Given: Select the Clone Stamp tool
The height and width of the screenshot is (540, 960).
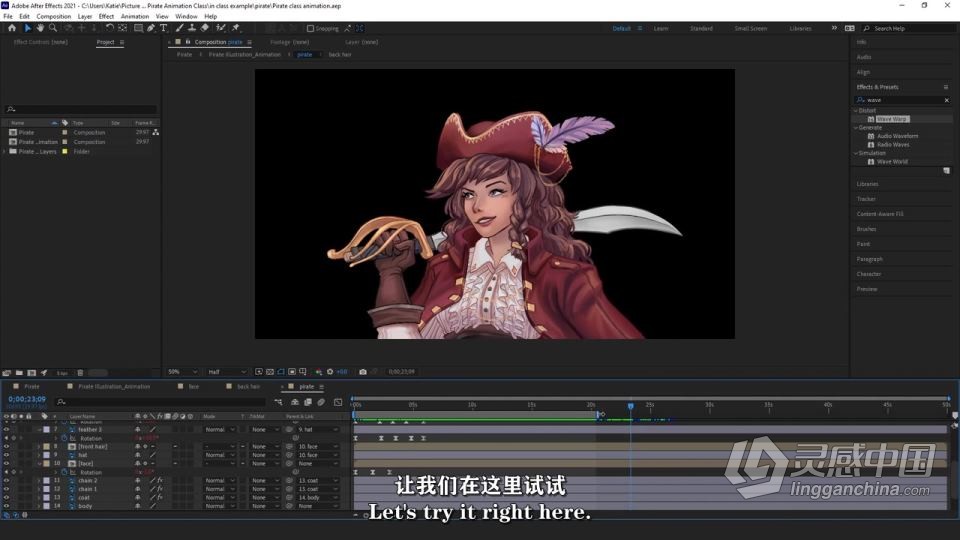Looking at the screenshot, I should click(x=192, y=28).
